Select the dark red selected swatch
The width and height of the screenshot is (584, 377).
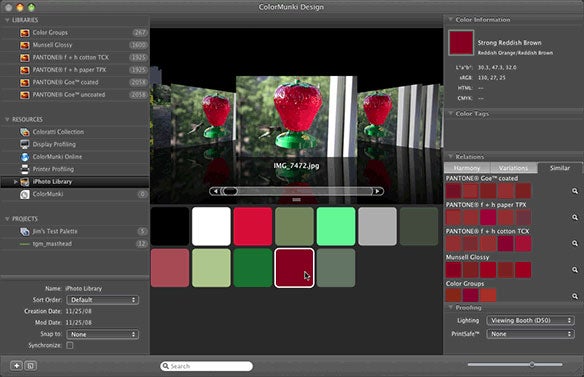tap(294, 268)
